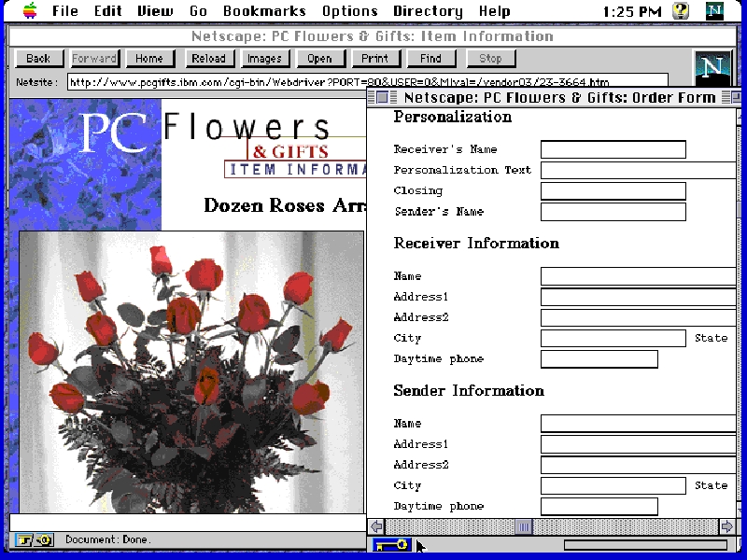The width and height of the screenshot is (747, 560).
Task: Click the Back button
Action: point(38,59)
